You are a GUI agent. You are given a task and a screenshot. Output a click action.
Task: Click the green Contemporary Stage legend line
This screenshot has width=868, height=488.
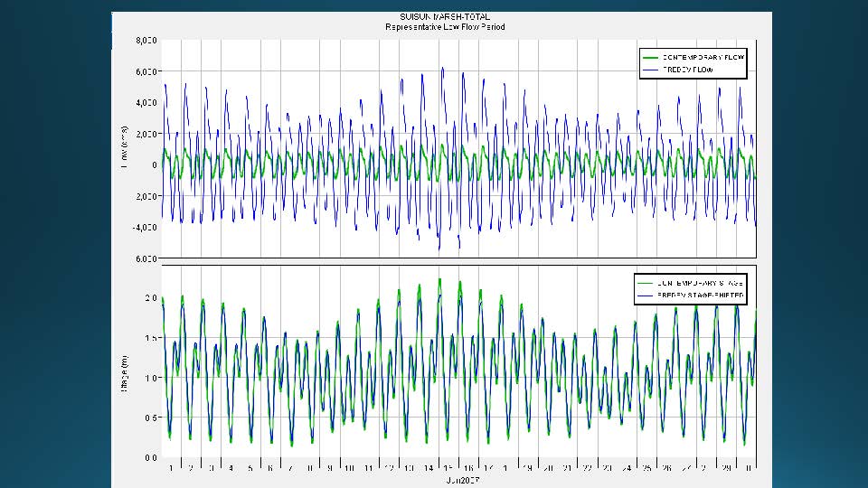click(x=646, y=283)
